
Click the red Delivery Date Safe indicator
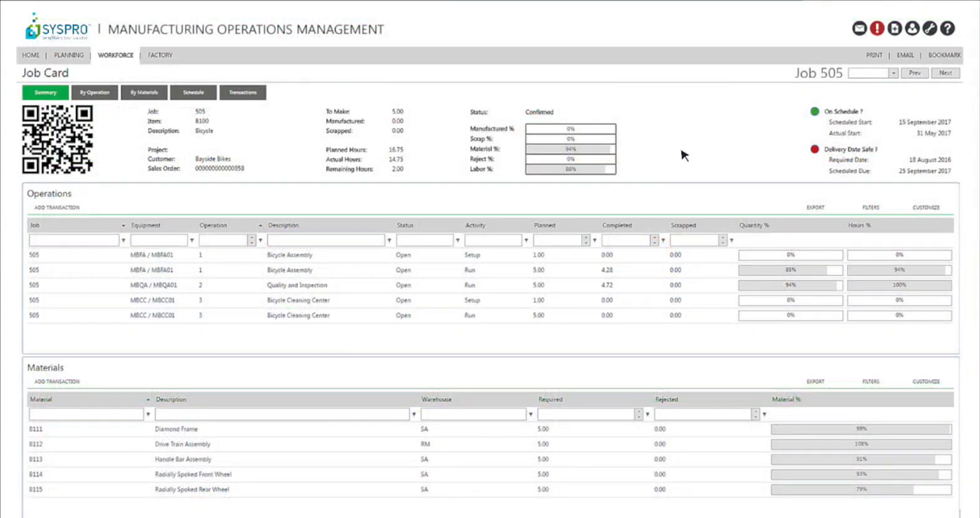(x=815, y=149)
